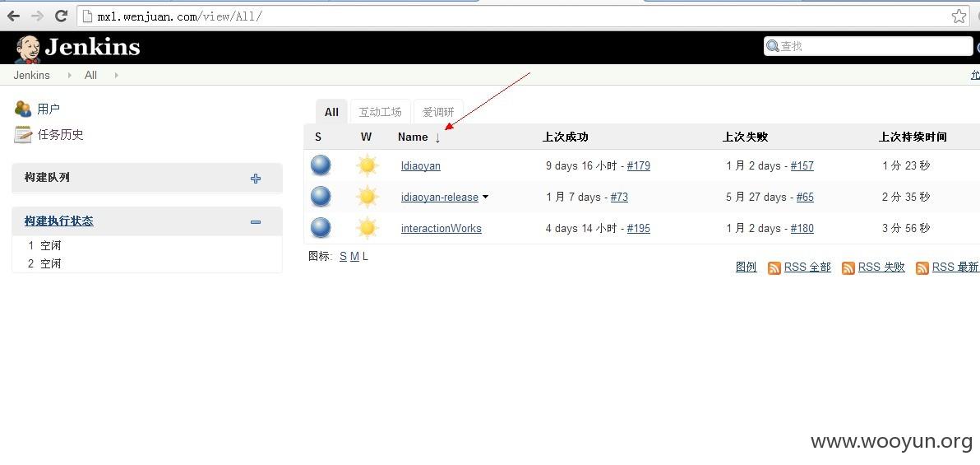Click the Jenkins title text in header

click(x=93, y=48)
